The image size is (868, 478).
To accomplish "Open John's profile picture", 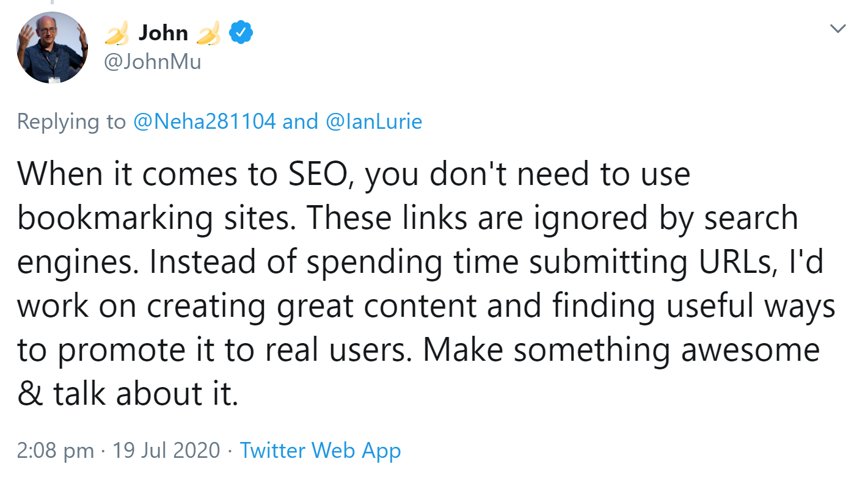I will tap(52, 48).
